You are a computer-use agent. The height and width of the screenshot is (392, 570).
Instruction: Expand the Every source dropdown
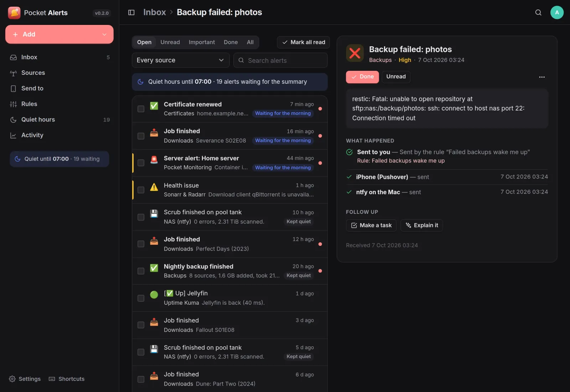181,60
